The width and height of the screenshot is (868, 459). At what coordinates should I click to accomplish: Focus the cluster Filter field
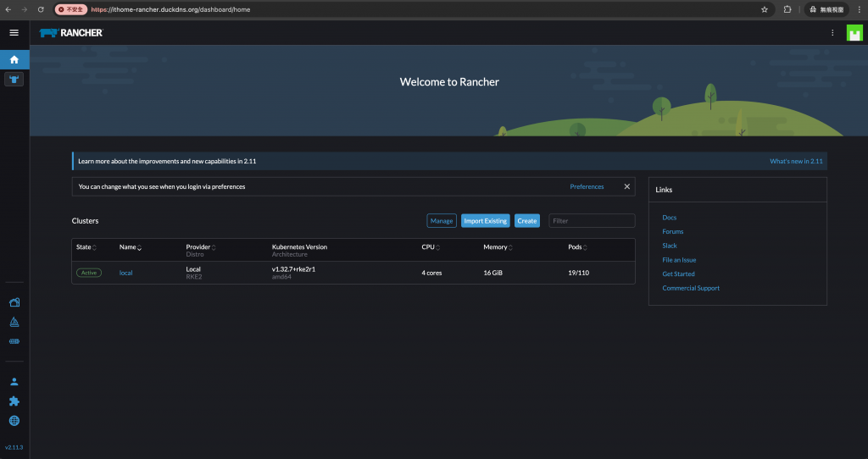coord(592,221)
